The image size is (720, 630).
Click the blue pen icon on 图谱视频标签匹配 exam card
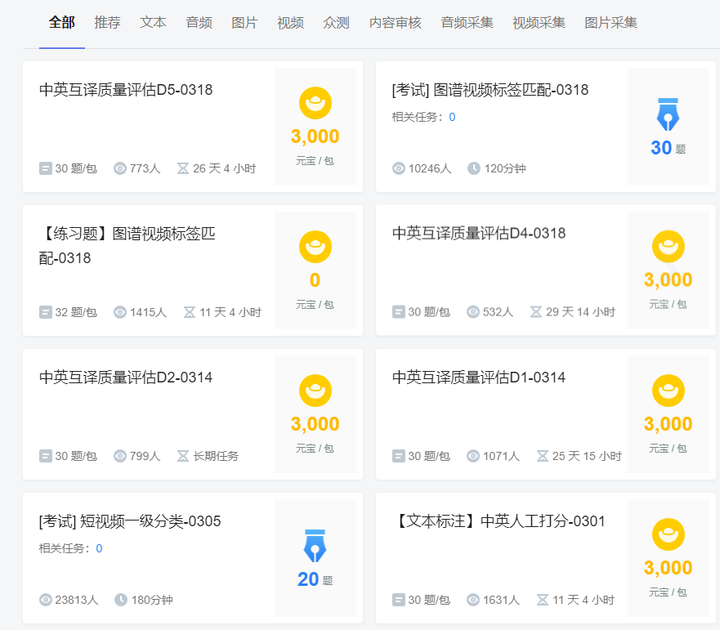(668, 115)
